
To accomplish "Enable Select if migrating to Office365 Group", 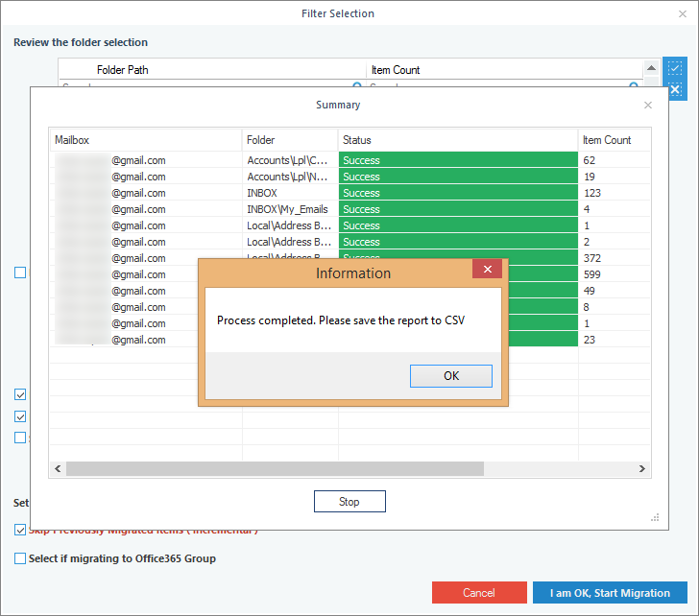I will [x=20, y=558].
